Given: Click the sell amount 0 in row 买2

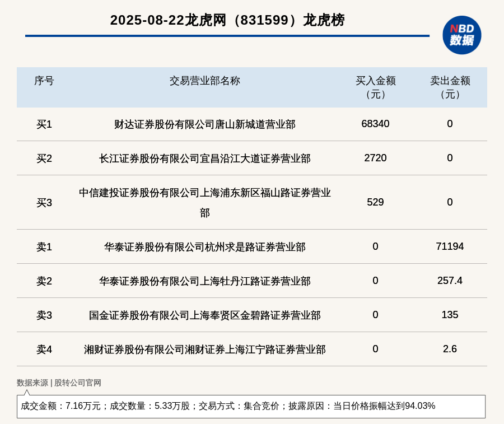Looking at the screenshot, I should tap(450, 158).
